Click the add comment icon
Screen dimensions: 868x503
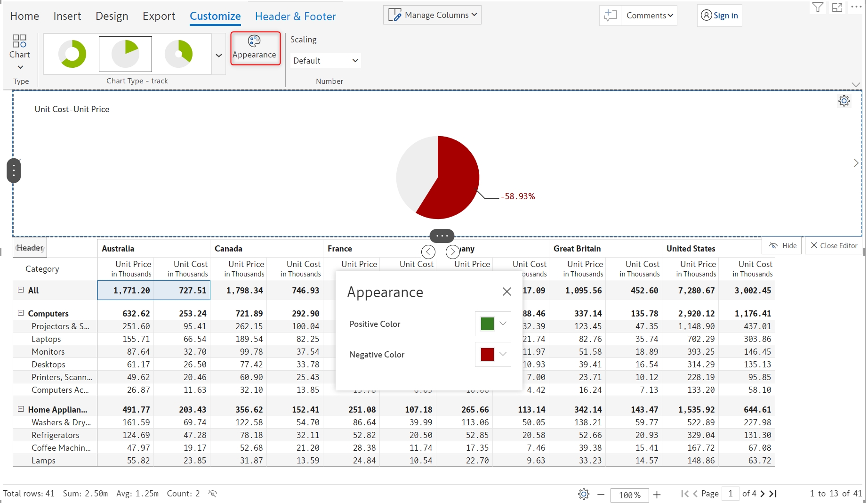coord(610,16)
